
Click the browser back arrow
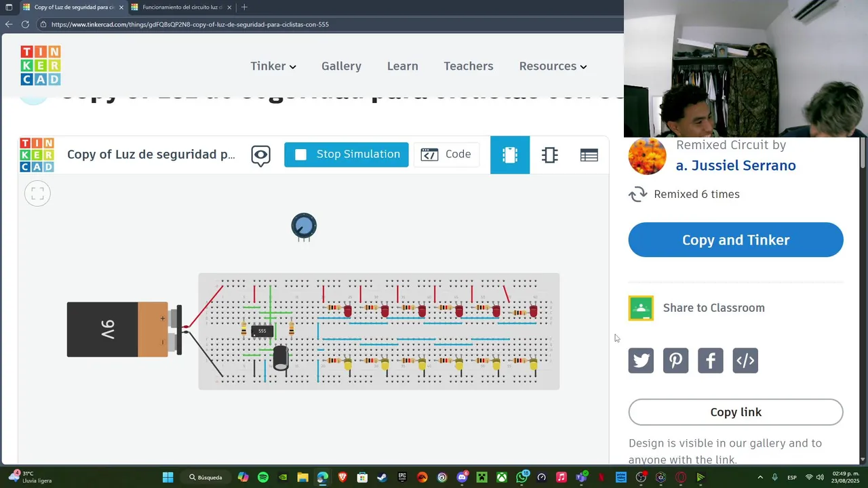click(x=9, y=24)
